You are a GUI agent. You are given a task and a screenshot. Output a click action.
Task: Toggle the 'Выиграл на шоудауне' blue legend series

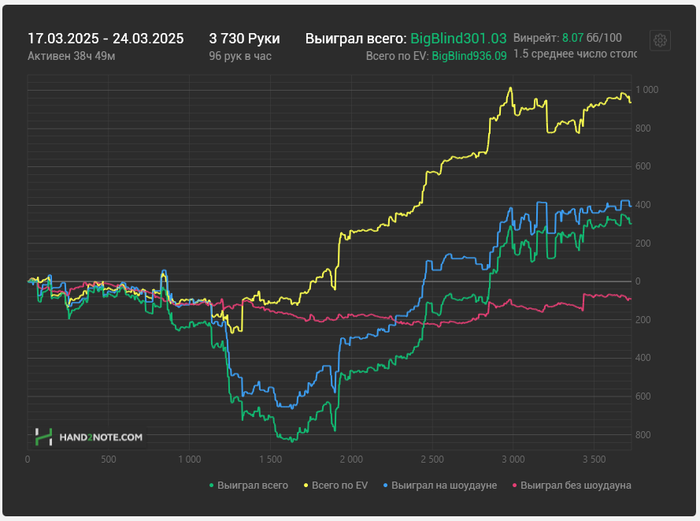pos(440,485)
